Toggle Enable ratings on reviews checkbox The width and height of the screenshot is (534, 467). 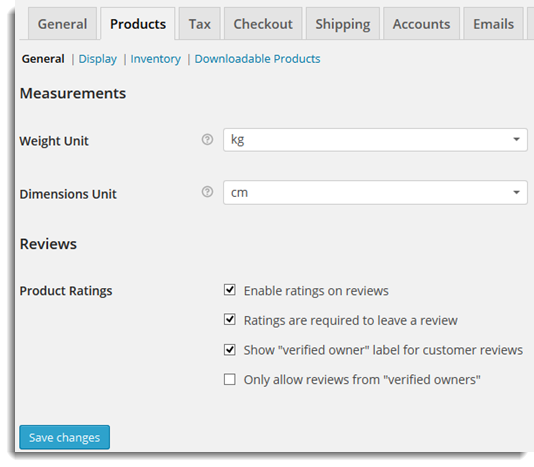coord(230,290)
